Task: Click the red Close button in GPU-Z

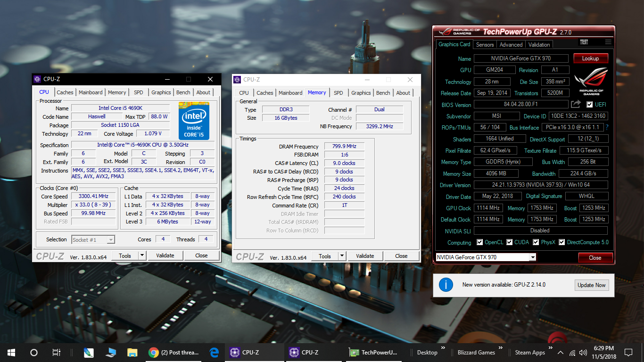Action: pos(595,257)
